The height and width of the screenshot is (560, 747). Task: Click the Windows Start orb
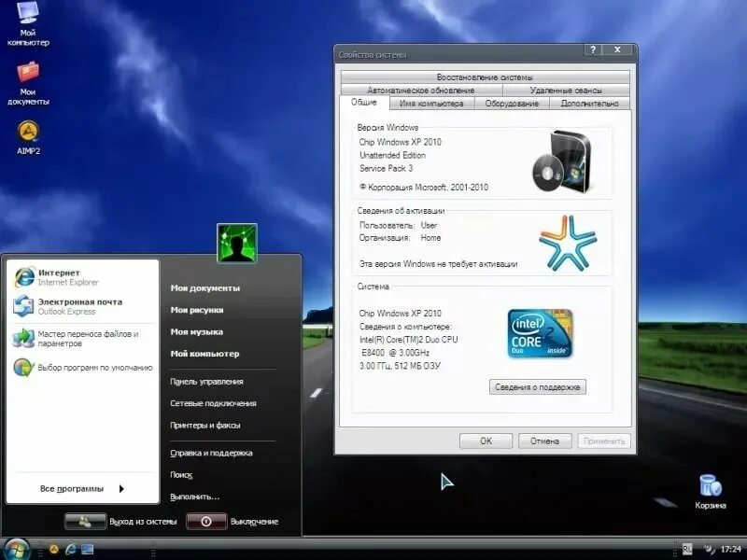click(17, 549)
